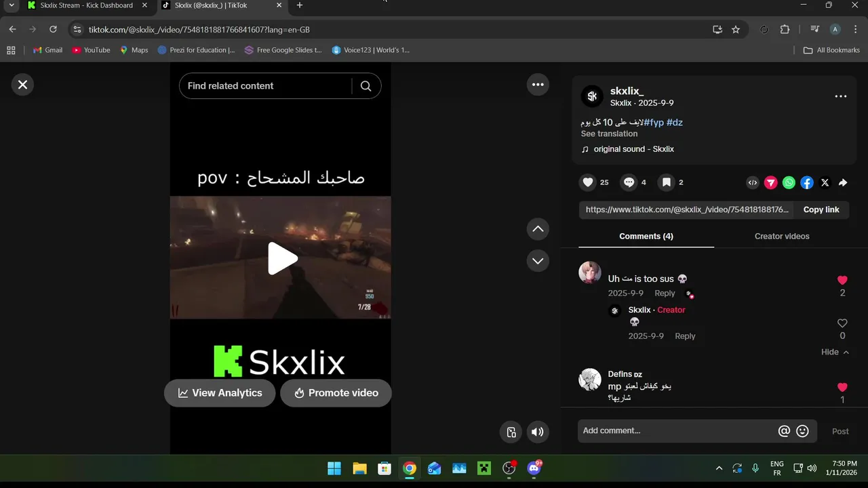Open the Chrome apps grid icon
Screen dimensions: 868x488
tap(11, 50)
